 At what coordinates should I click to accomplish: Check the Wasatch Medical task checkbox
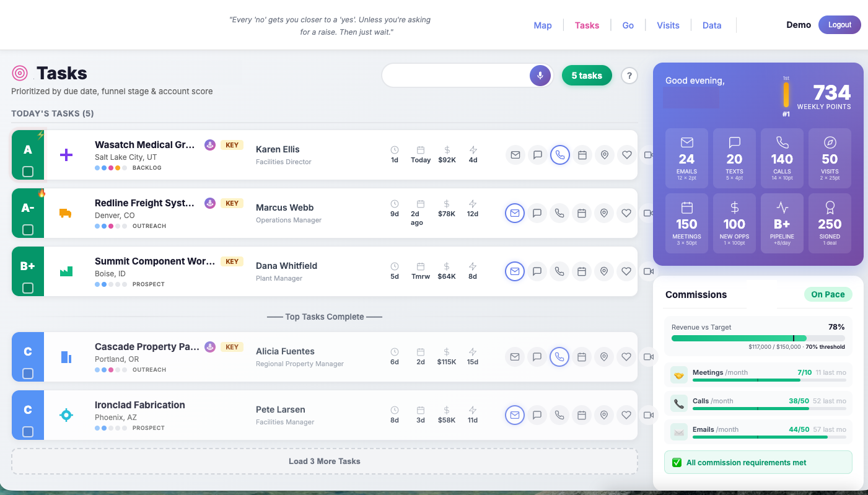[x=28, y=172]
